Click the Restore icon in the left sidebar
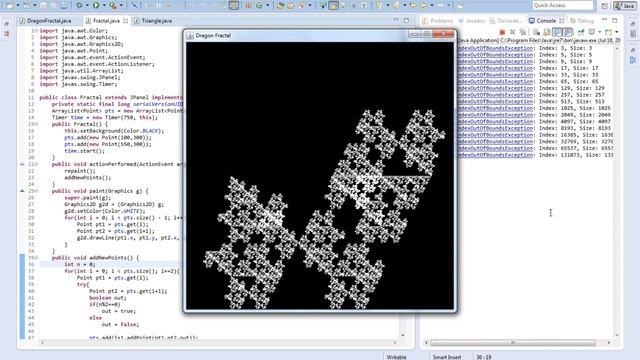 pyautogui.click(x=7, y=24)
